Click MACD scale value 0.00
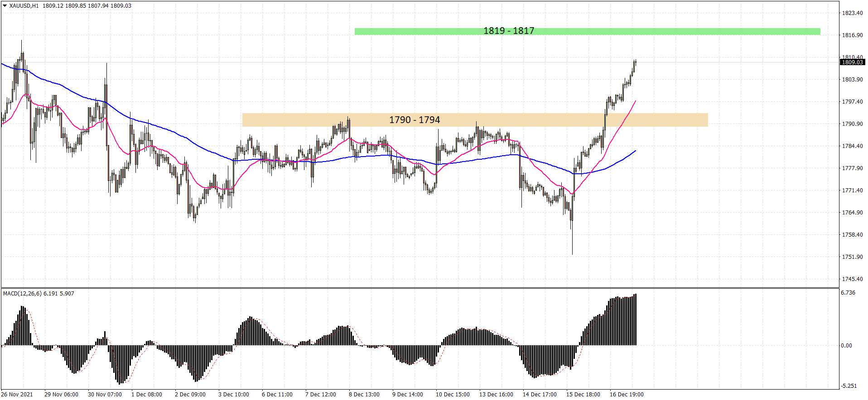868x400 pixels. click(846, 346)
